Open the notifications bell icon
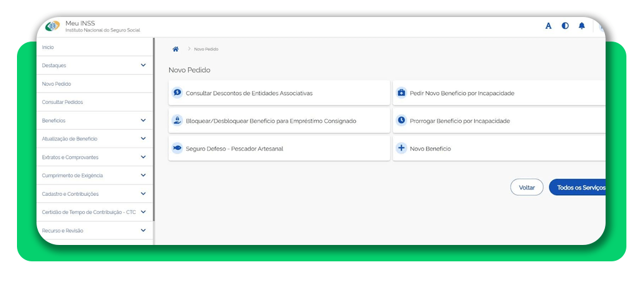Image resolution: width=644 pixels, height=284 pixels. 582,26
